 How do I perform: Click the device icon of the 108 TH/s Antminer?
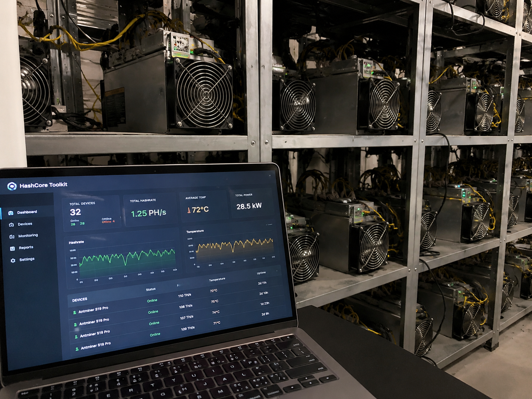coord(75,324)
